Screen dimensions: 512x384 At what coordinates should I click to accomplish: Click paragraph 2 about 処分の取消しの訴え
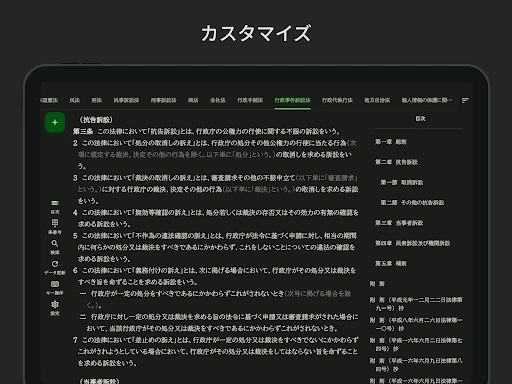[215, 154]
